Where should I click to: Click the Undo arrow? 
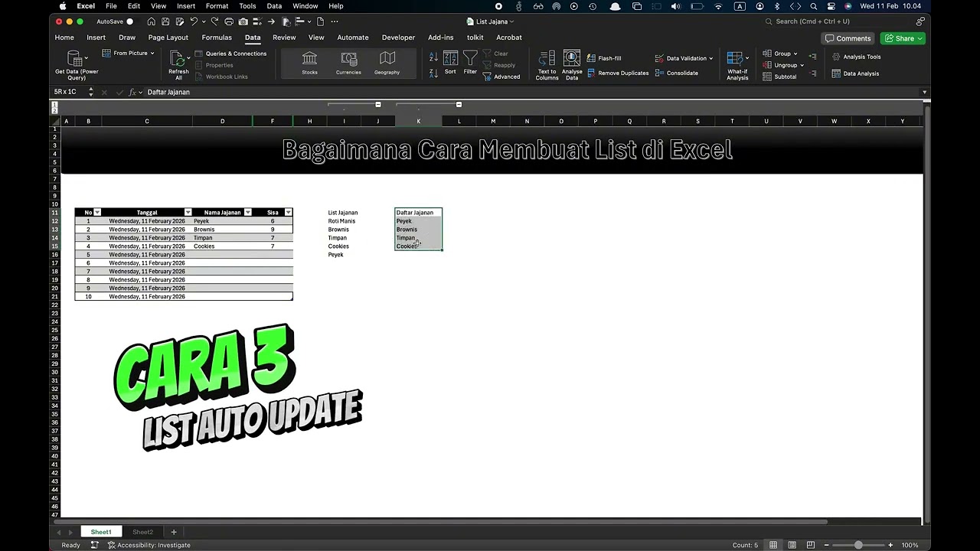(194, 21)
